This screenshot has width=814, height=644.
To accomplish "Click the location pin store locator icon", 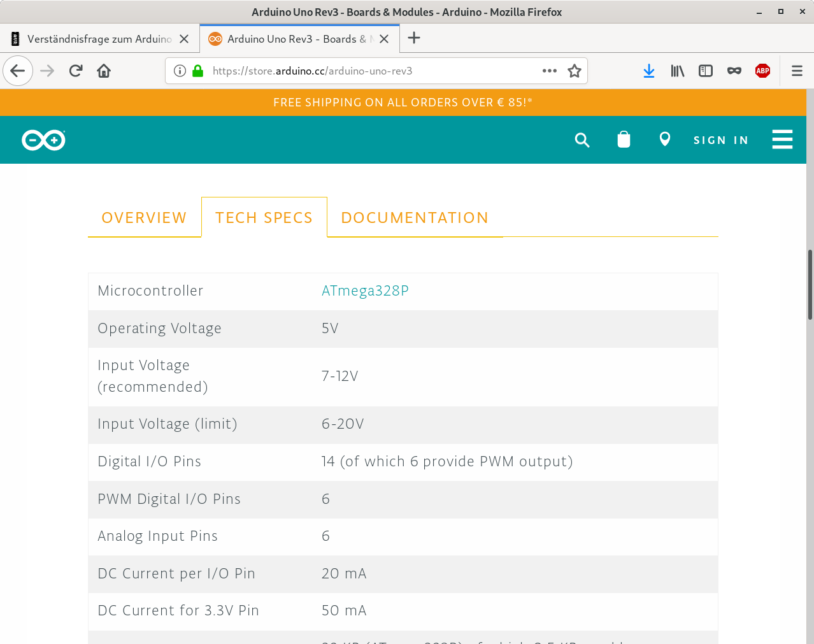I will coord(665,139).
